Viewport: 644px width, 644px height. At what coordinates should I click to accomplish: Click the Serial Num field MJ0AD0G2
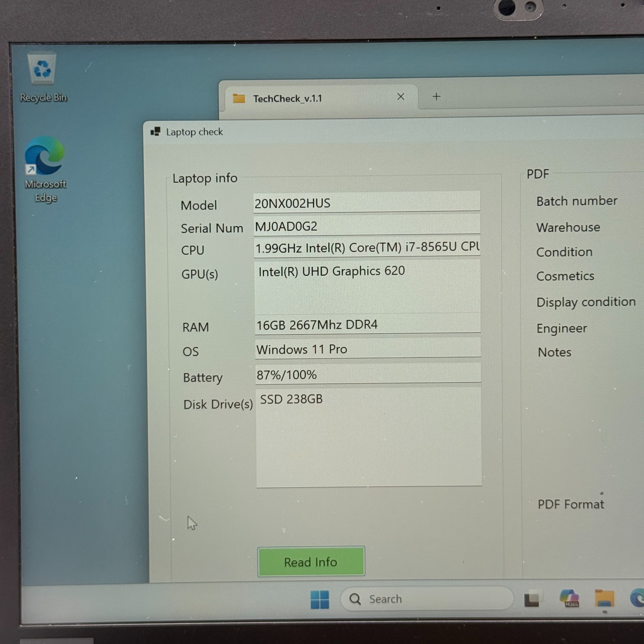(x=367, y=226)
